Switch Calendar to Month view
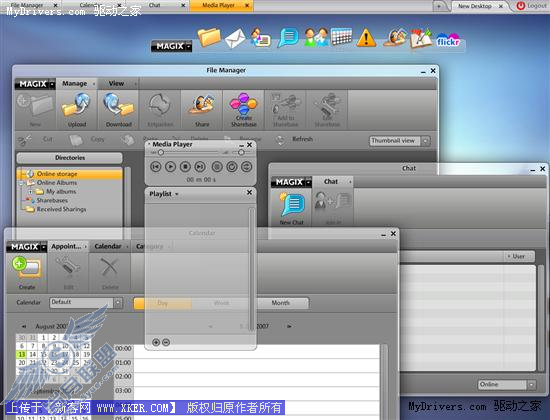The image size is (550, 420). click(x=280, y=303)
